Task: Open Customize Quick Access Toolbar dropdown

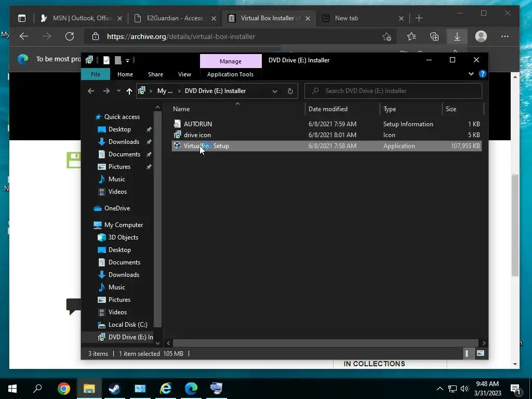Action: click(x=128, y=61)
